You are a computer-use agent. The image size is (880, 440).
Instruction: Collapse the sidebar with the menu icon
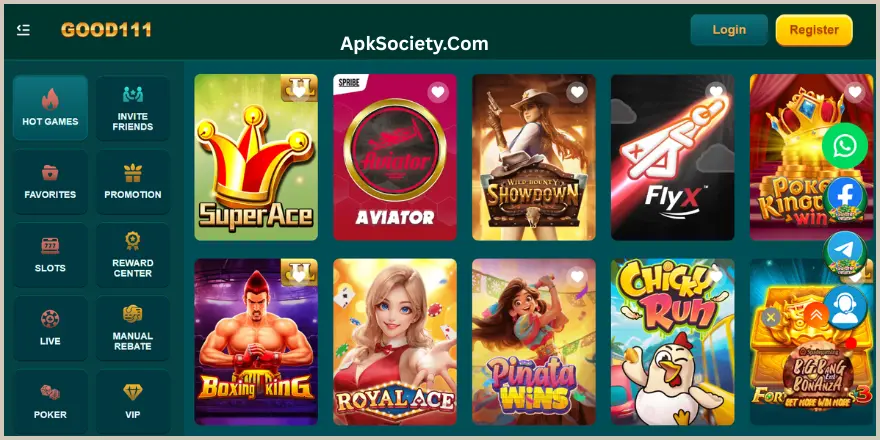tap(23, 30)
